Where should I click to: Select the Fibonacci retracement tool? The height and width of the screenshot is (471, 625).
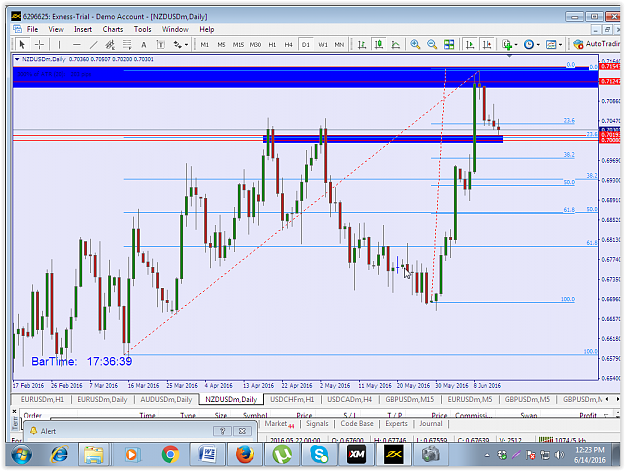point(127,45)
